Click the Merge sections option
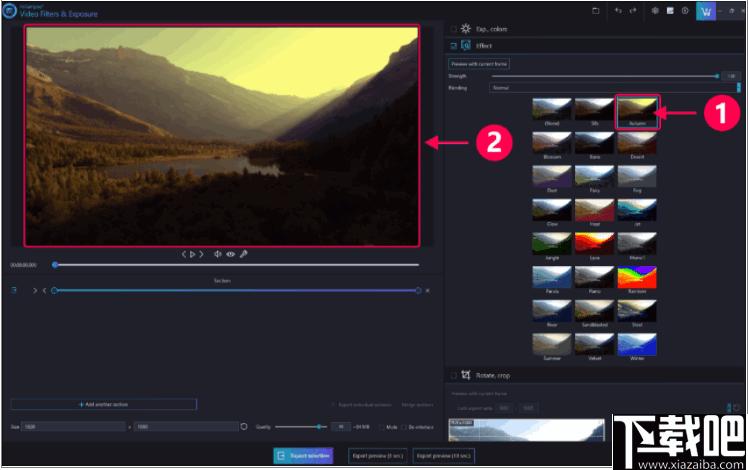748x470 pixels. pyautogui.click(x=417, y=405)
